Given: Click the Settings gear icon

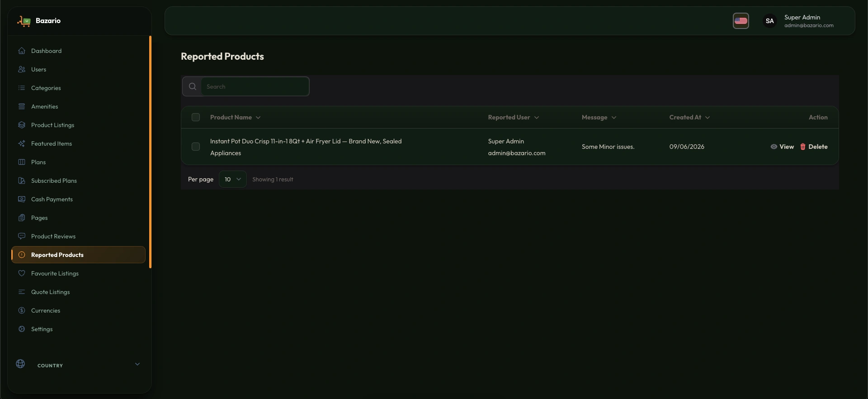Looking at the screenshot, I should point(22,329).
